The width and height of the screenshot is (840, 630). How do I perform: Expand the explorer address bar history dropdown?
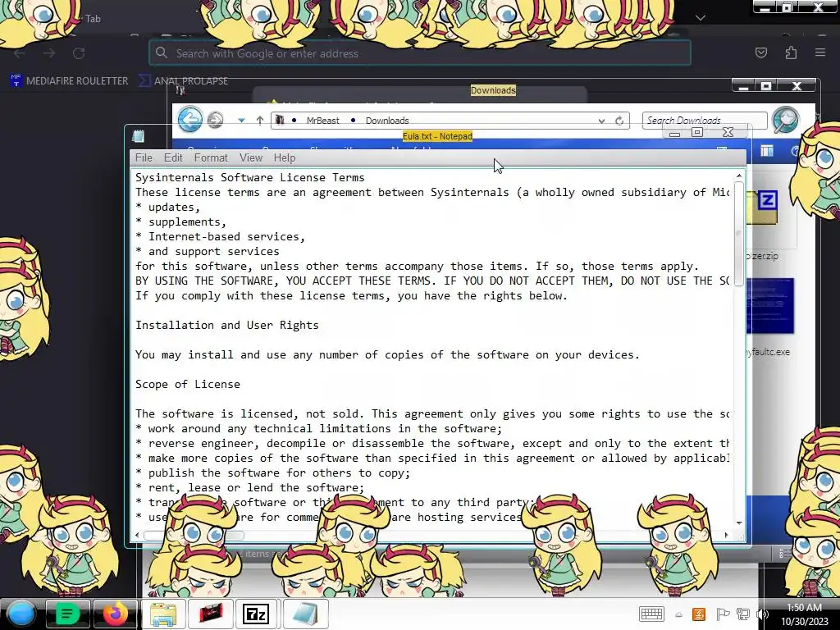click(601, 121)
